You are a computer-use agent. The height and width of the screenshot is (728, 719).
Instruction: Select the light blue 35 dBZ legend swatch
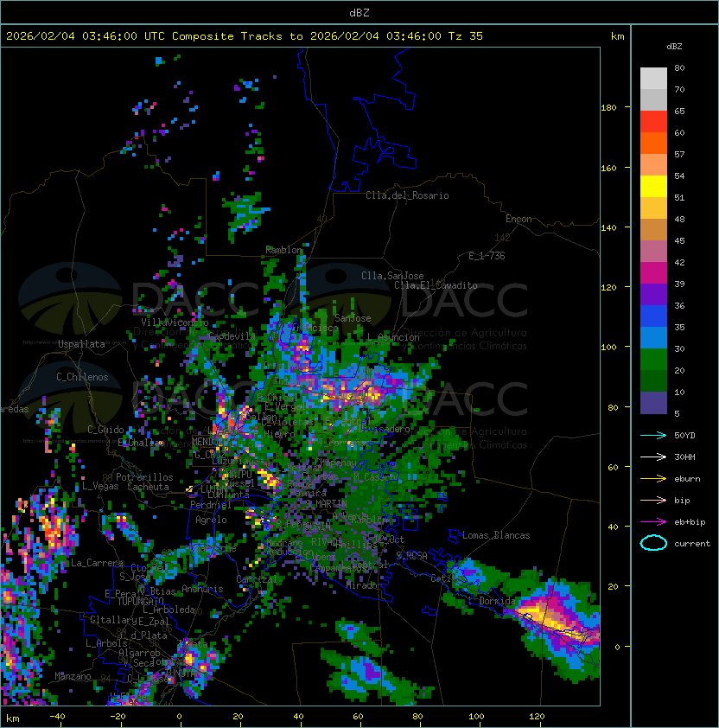653,338
